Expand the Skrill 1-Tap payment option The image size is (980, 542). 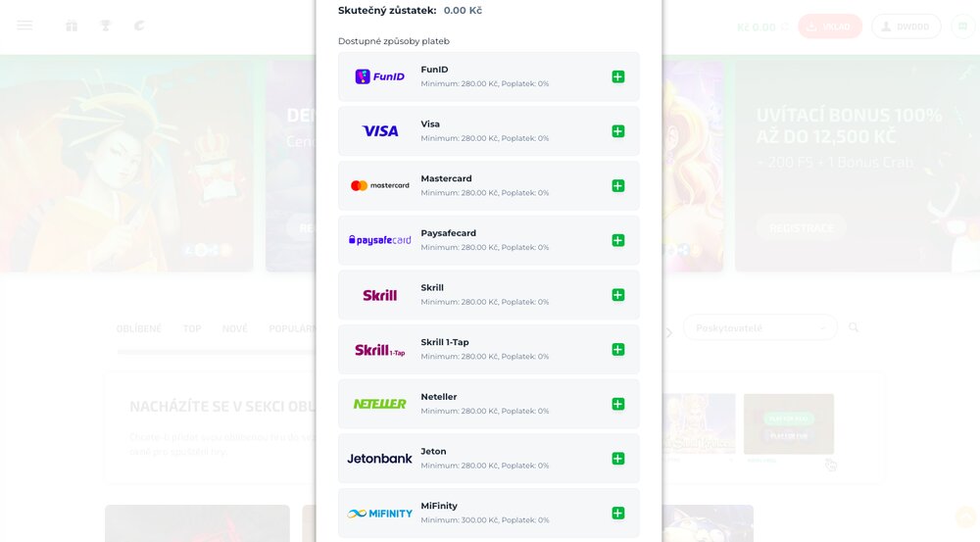(x=617, y=350)
